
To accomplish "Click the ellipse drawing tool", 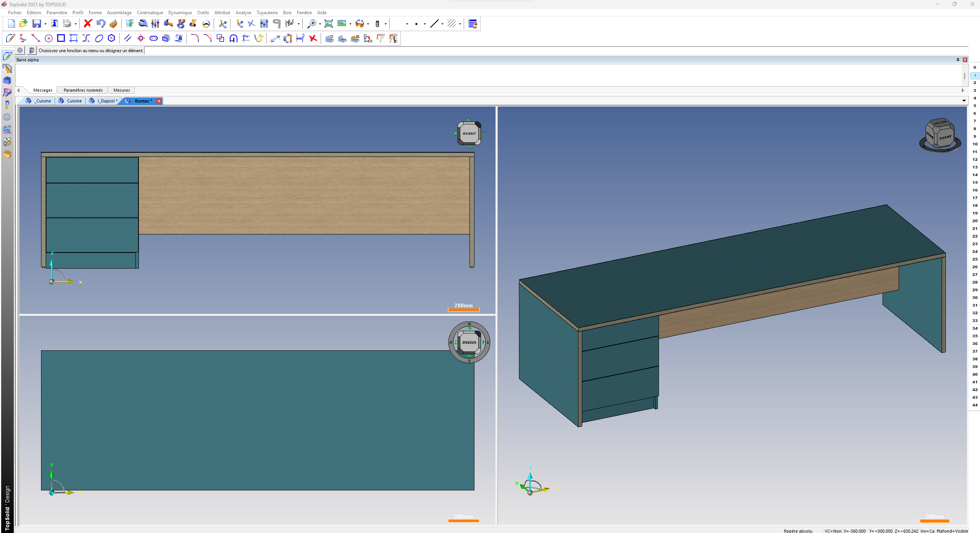I will point(99,38).
